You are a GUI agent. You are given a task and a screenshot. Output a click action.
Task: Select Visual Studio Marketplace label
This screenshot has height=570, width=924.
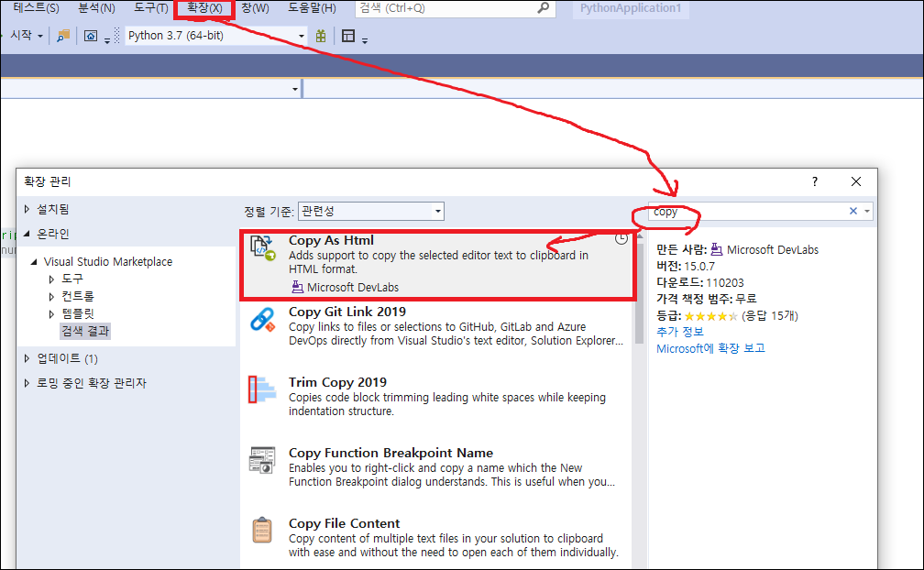108,261
